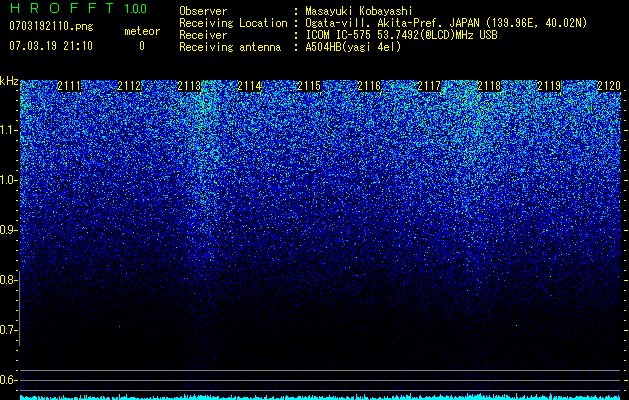The width and height of the screenshot is (629, 400).
Task: Click the 2117 time marker
Action: pos(429,86)
